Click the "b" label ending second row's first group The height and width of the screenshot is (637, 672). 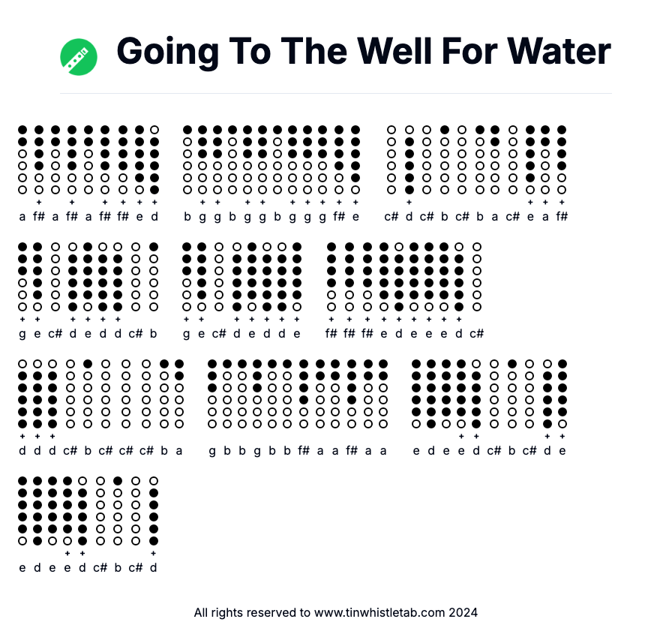click(x=154, y=334)
